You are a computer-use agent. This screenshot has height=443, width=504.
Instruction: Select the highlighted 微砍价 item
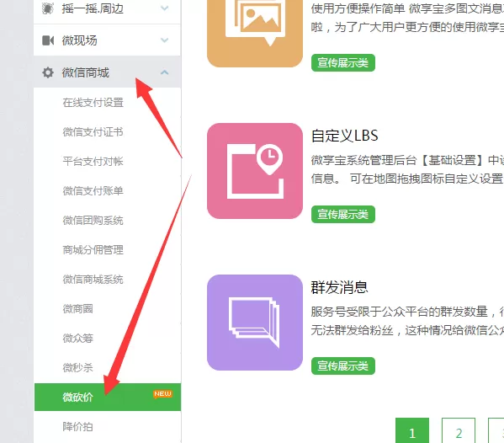coord(108,397)
